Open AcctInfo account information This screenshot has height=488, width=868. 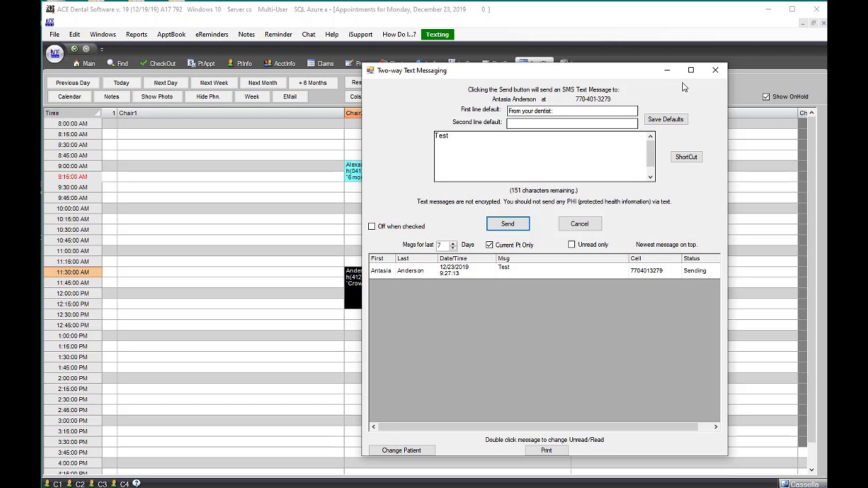tap(279, 64)
